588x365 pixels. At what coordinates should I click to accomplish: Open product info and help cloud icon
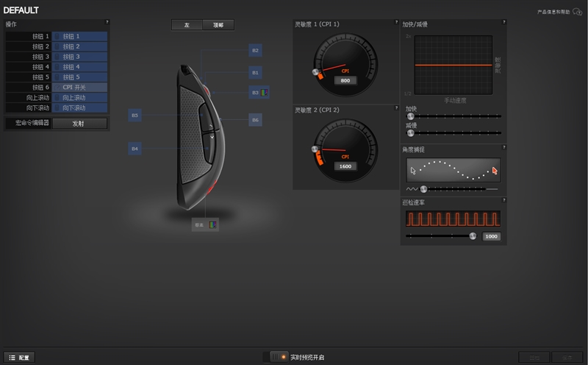click(577, 12)
